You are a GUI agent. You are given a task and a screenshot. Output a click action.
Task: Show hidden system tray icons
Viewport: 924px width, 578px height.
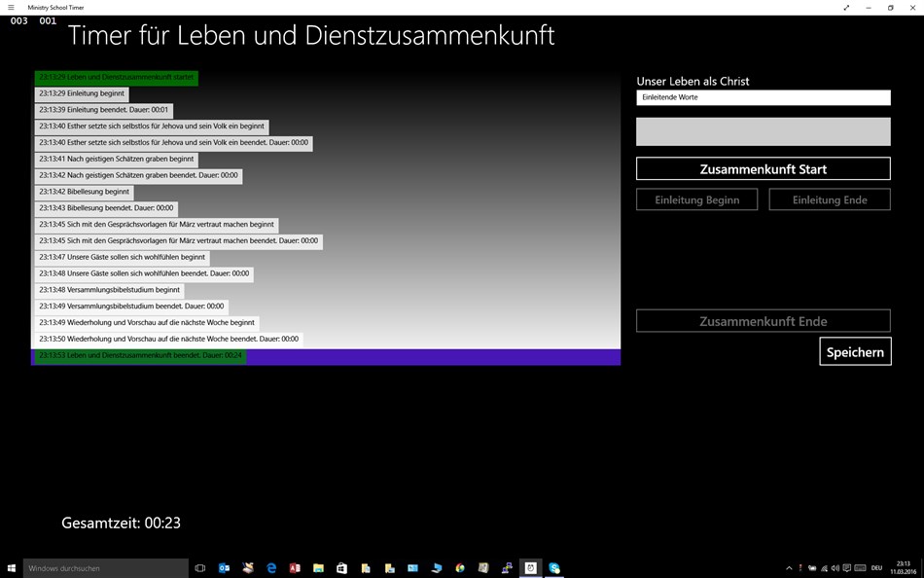[789, 568]
